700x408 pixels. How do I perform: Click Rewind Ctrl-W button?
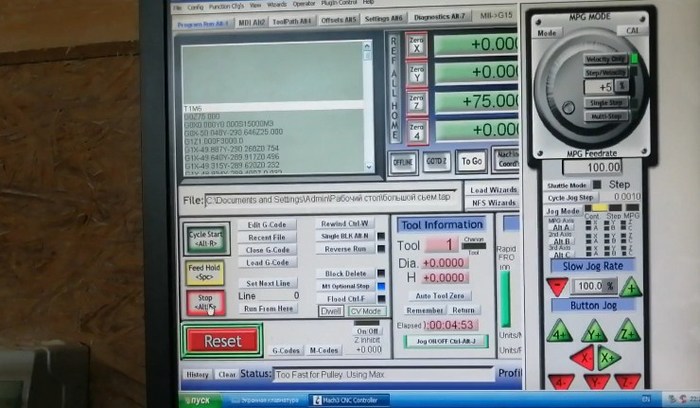pos(345,223)
